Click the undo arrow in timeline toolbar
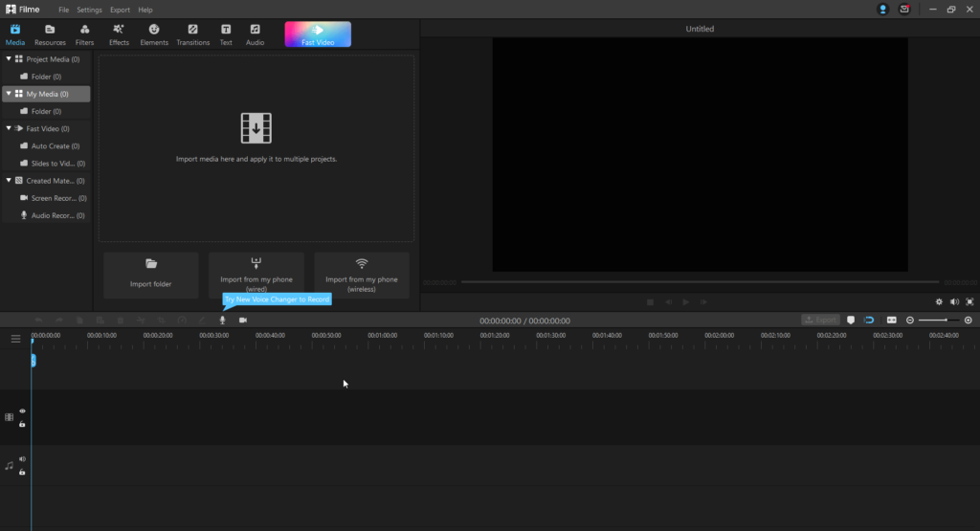The height and width of the screenshot is (531, 980). click(38, 320)
